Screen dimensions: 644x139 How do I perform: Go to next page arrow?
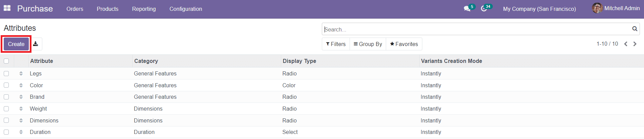pyautogui.click(x=635, y=44)
